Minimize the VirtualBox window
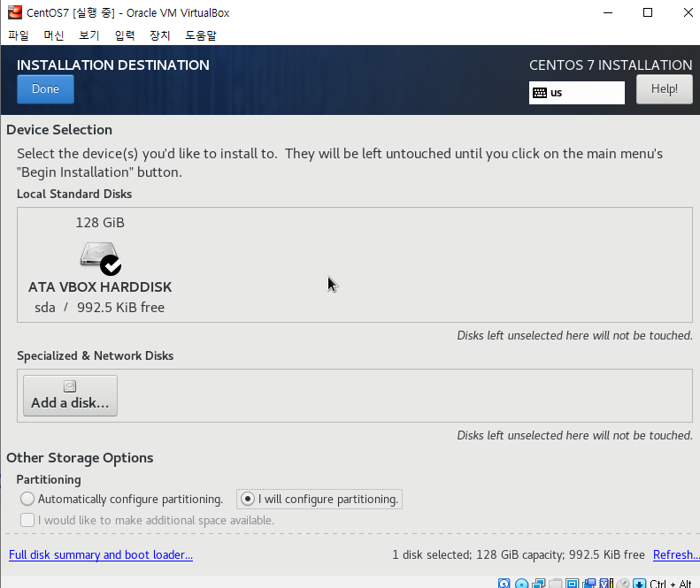The image size is (700, 588). tap(608, 12)
